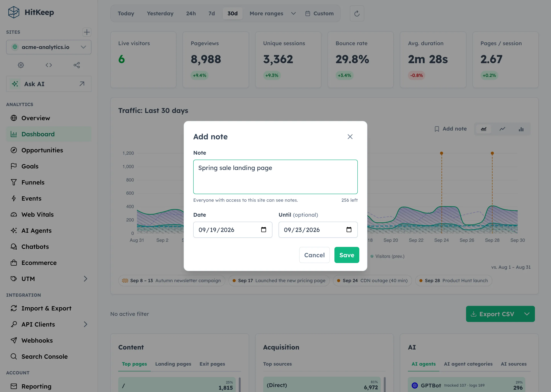Click the HitKeep logo icon
Viewport: 551px width, 392px height.
tap(14, 12)
